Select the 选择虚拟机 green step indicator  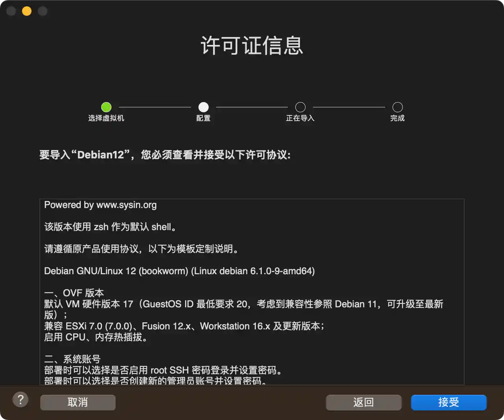click(x=106, y=107)
